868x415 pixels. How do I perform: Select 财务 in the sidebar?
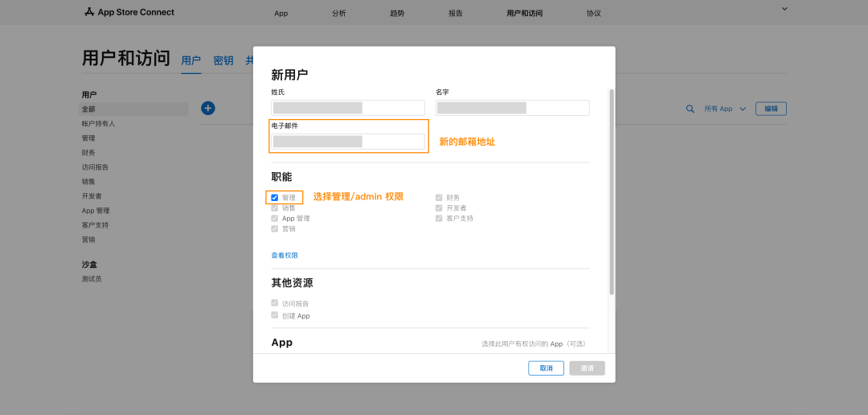(x=88, y=152)
